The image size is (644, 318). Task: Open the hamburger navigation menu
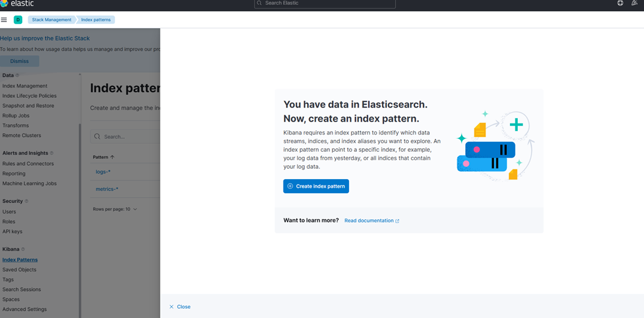point(4,20)
